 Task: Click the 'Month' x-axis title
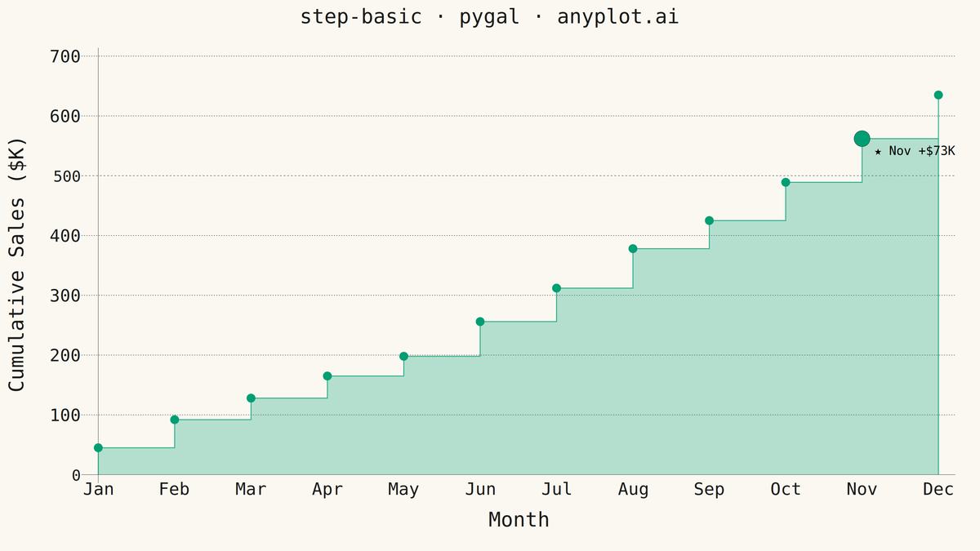519,520
